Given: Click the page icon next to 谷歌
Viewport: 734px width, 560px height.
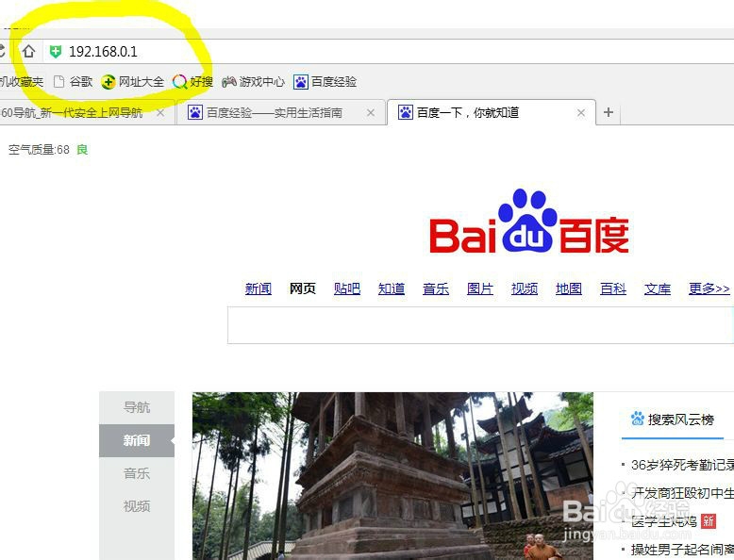Looking at the screenshot, I should pyautogui.click(x=59, y=82).
